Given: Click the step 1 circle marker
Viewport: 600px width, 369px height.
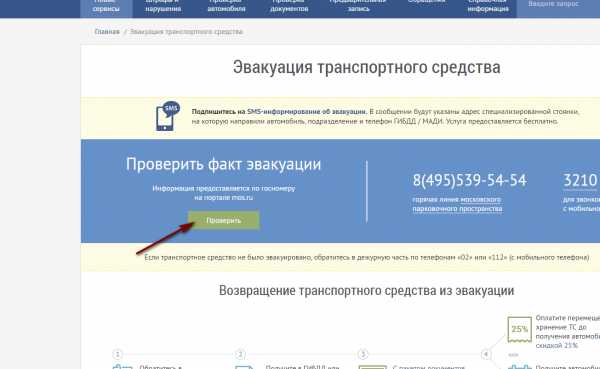Looking at the screenshot, I should click(x=117, y=354).
